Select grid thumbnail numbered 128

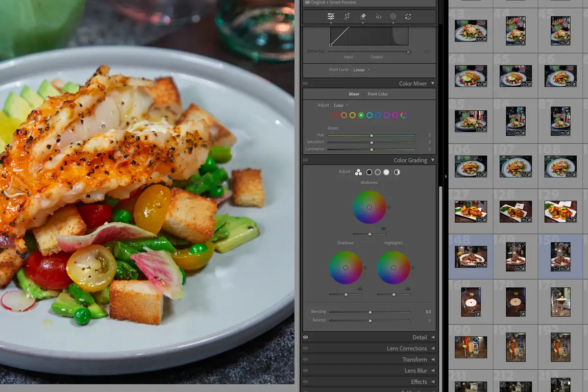[515, 212]
